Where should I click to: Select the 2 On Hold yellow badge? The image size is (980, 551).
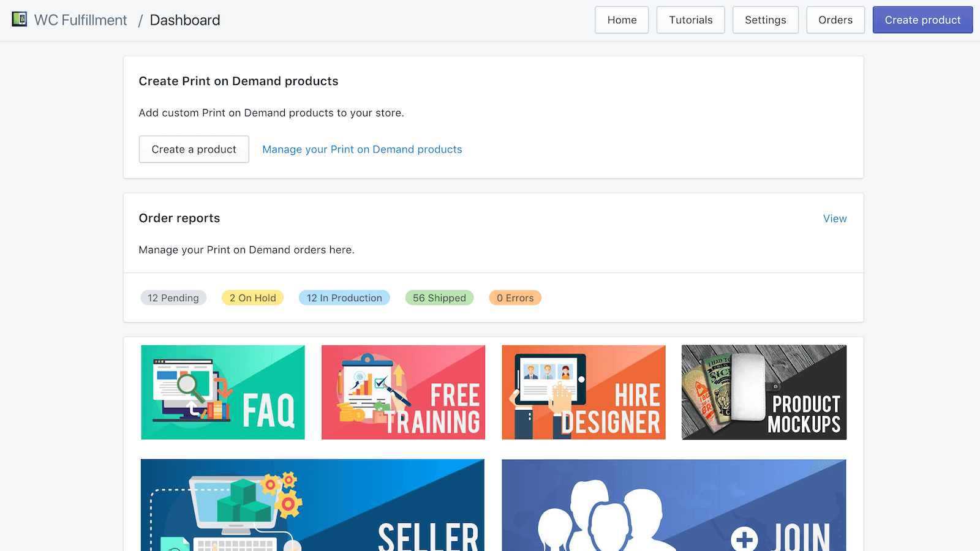(x=252, y=298)
